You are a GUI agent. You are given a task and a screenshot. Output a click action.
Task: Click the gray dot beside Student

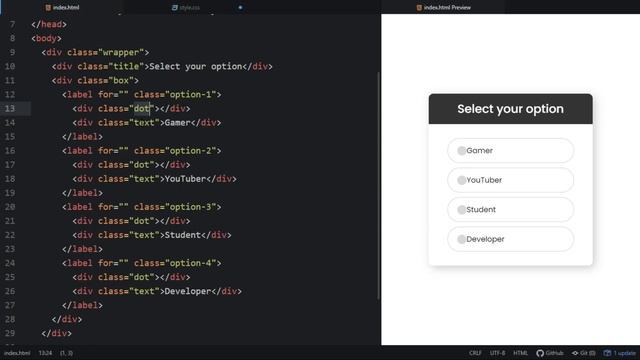(462, 210)
